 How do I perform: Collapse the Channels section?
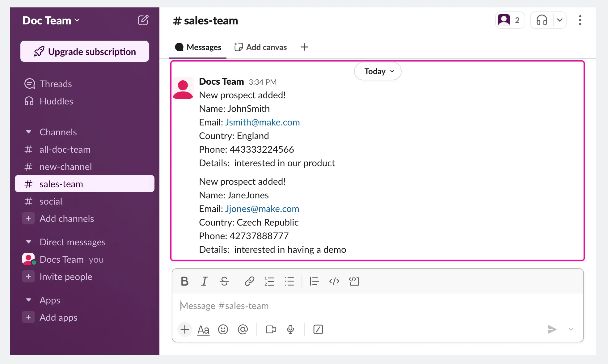point(28,132)
